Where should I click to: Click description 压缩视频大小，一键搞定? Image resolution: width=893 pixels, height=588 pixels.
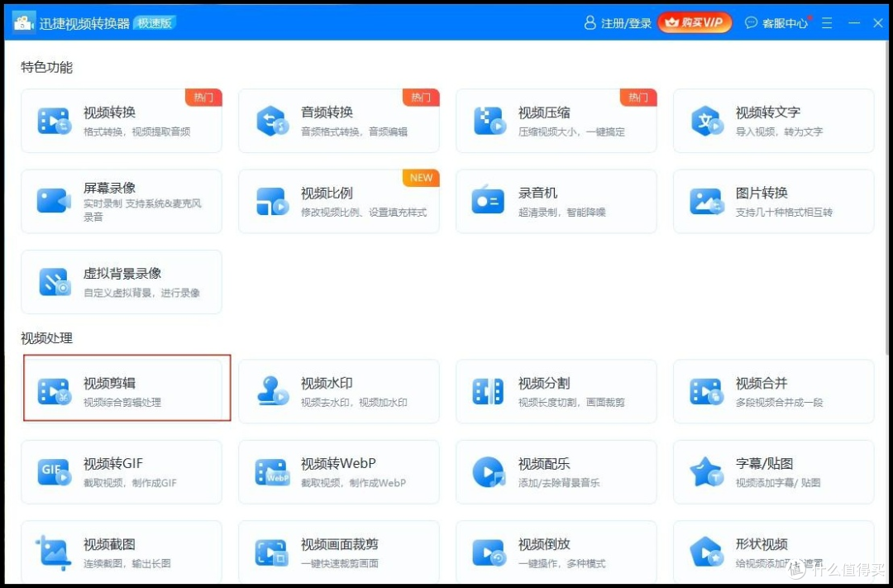coord(572,131)
